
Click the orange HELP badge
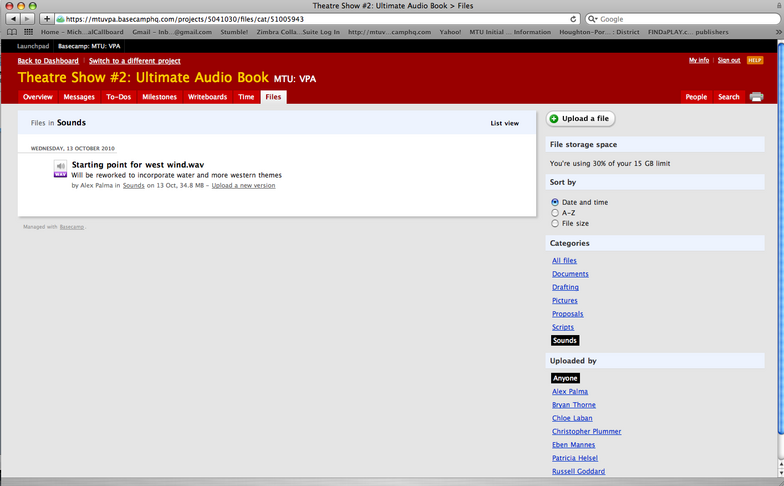pos(755,60)
